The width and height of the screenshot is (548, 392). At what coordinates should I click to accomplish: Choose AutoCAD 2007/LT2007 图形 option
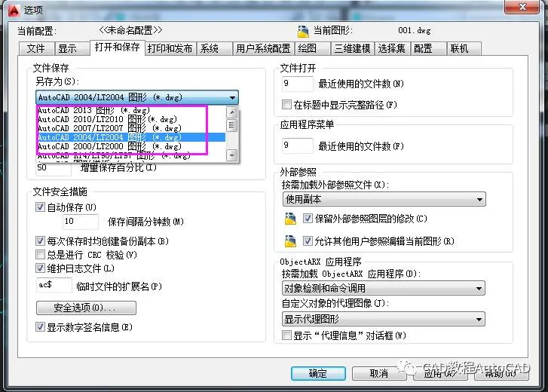click(131, 128)
